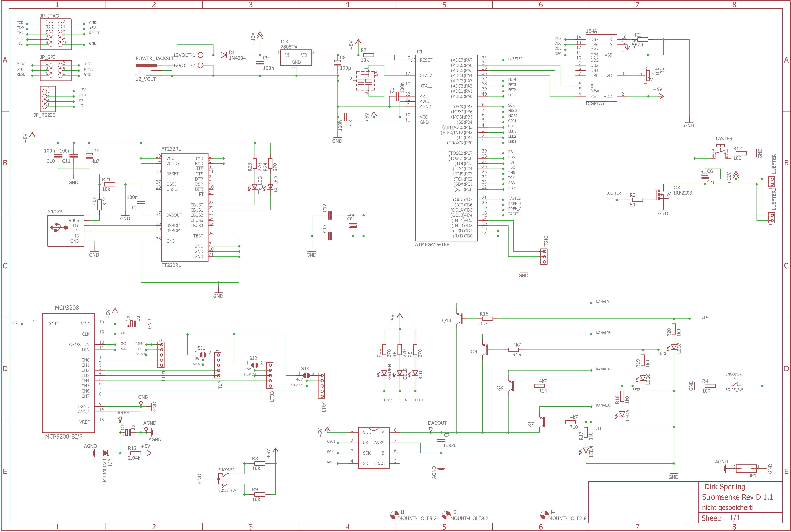Click the "nicht gespeichert!" text
Image resolution: width=791 pixels, height=532 pixels.
pyautogui.click(x=728, y=508)
